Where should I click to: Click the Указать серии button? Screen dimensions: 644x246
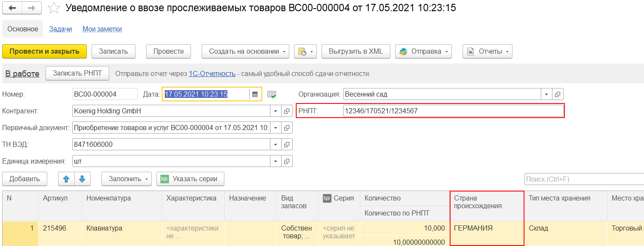[190, 179]
